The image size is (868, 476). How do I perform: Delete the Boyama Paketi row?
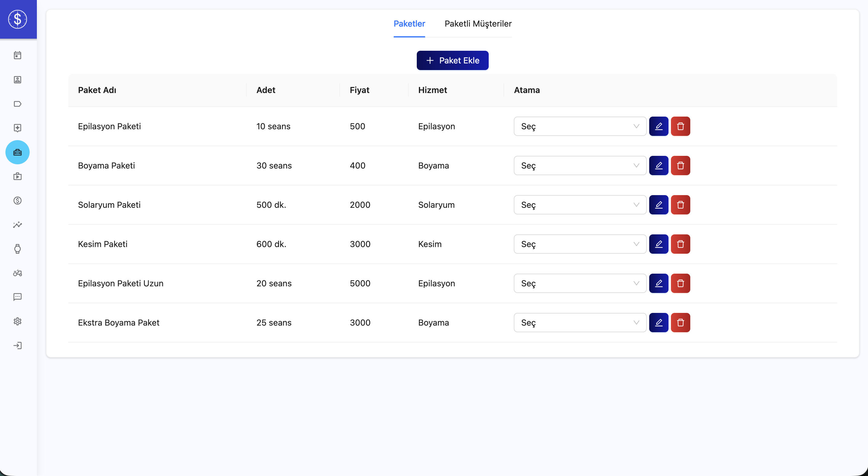[680, 166]
